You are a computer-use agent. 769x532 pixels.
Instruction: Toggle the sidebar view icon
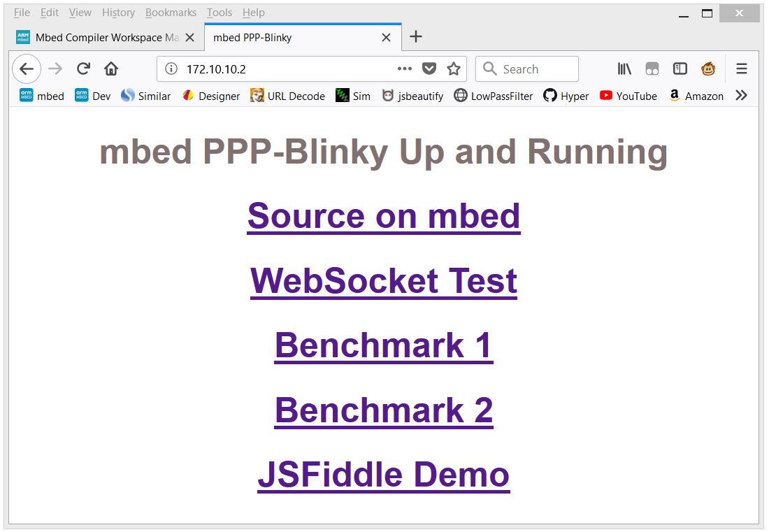click(x=680, y=69)
